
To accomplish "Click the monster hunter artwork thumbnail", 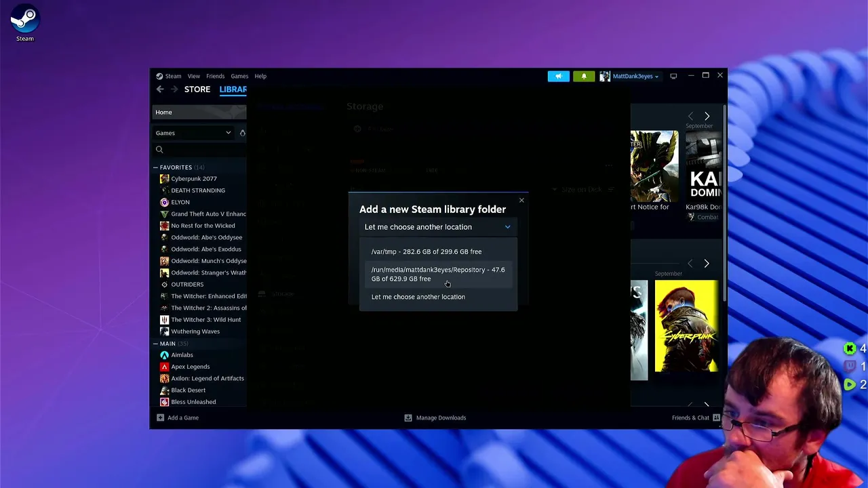I will [x=654, y=166].
